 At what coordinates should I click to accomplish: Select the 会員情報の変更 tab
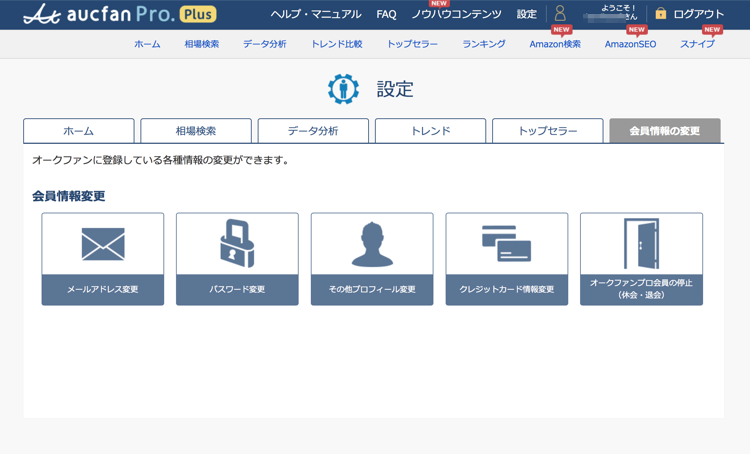pyautogui.click(x=665, y=131)
